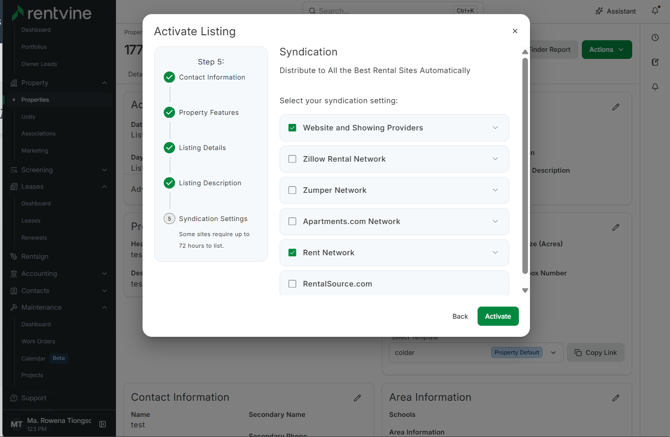The height and width of the screenshot is (437, 670).
Task: Click the Listing Description green check icon
Action: [169, 183]
